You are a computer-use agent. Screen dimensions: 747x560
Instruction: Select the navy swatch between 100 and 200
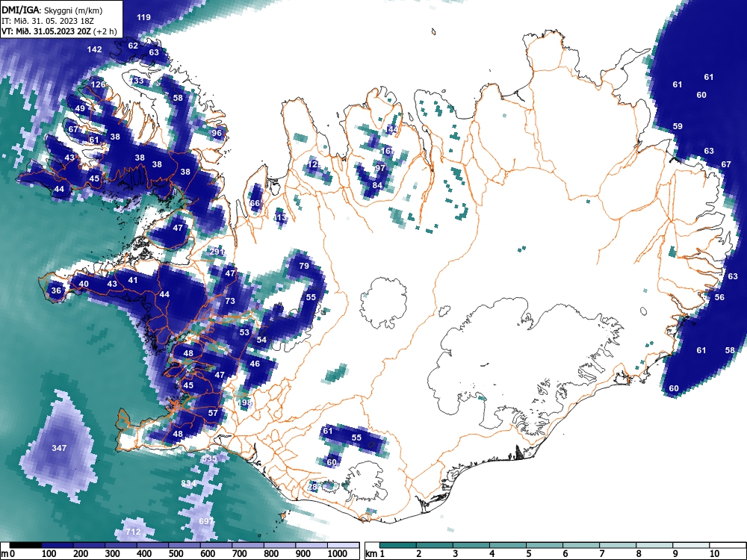(x=58, y=545)
